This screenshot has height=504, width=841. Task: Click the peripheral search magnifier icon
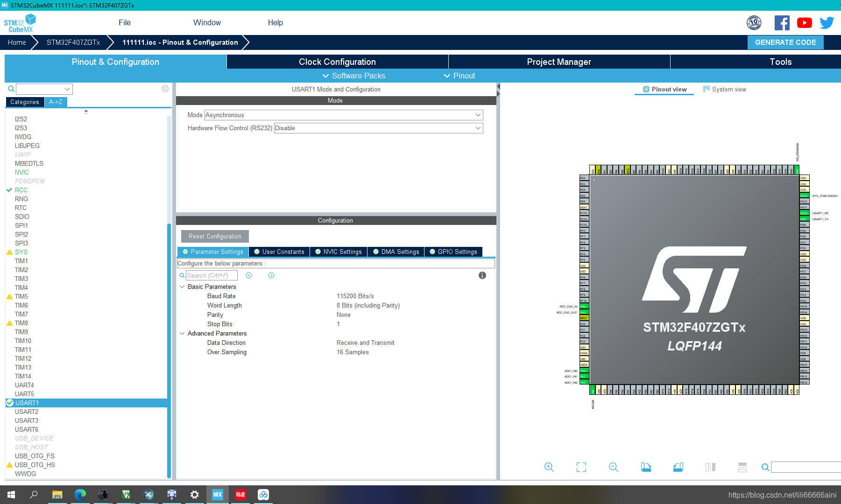[11, 89]
